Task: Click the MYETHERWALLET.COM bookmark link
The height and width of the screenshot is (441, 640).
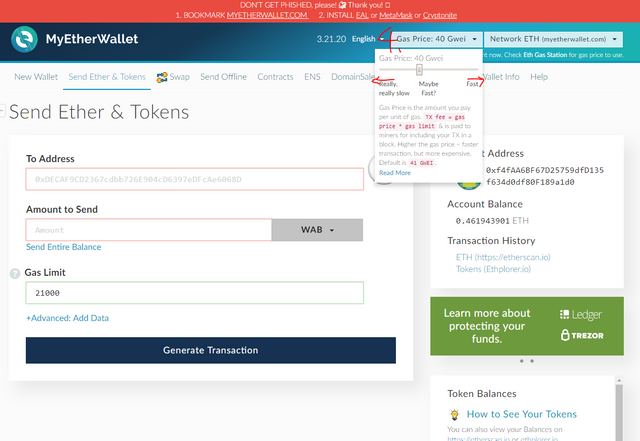Action: point(267,15)
